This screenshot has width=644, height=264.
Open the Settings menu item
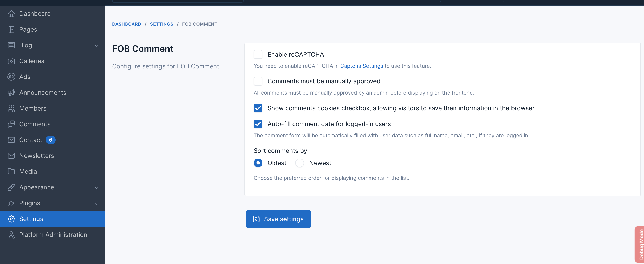click(31, 219)
